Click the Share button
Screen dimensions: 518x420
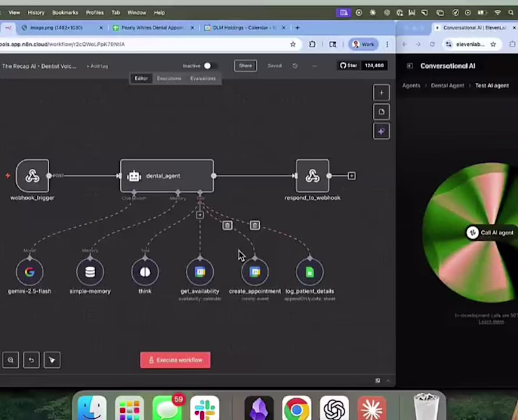(245, 66)
